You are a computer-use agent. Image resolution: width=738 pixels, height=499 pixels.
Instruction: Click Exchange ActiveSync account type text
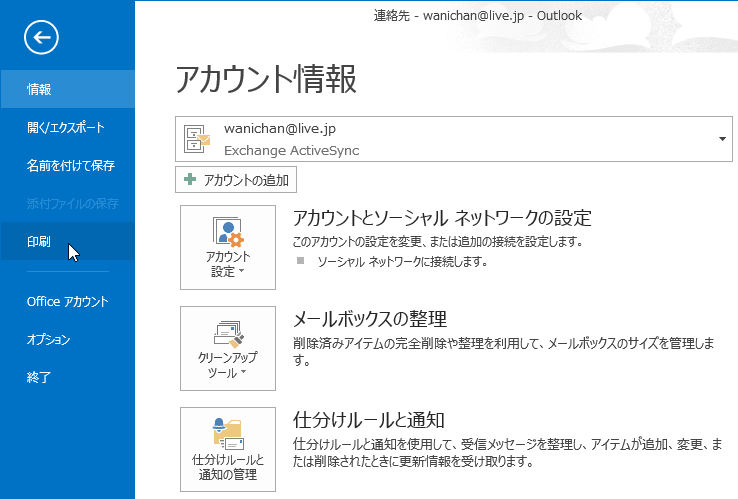(x=291, y=151)
